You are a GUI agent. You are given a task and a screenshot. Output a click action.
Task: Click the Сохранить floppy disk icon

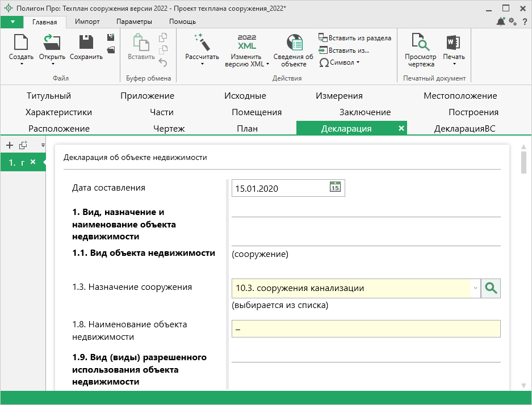(x=86, y=43)
